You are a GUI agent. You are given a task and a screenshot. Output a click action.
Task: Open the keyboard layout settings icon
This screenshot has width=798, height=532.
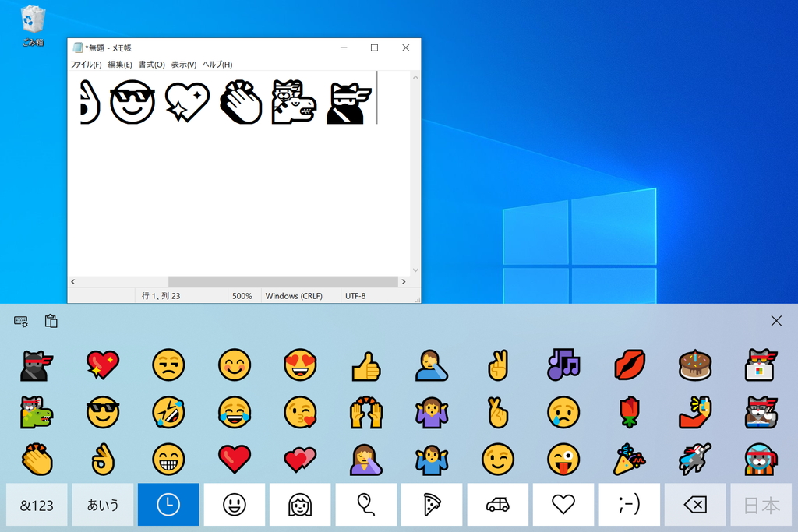pyautogui.click(x=19, y=321)
